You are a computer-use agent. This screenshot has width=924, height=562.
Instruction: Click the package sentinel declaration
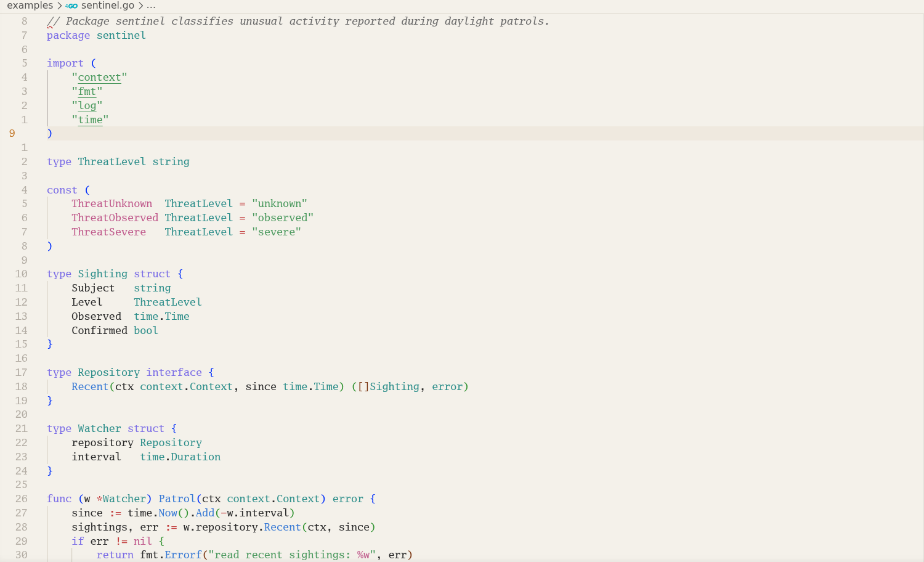pos(96,35)
